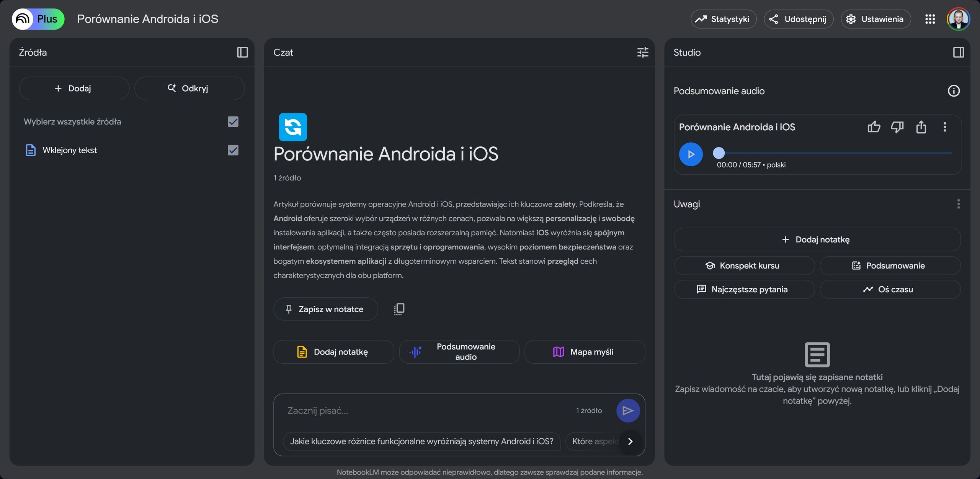Viewport: 980px width, 479px height.
Task: Click Zapisz w notatce button
Action: click(x=325, y=309)
